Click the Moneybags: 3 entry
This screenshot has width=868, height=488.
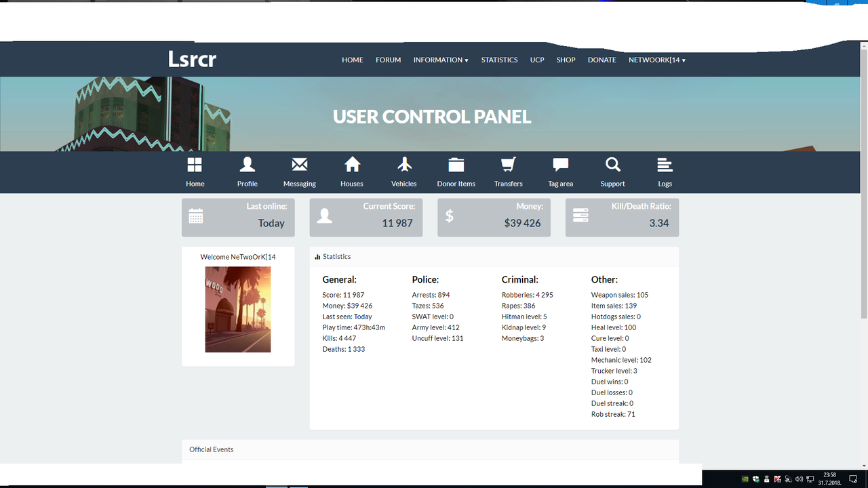[x=523, y=338]
